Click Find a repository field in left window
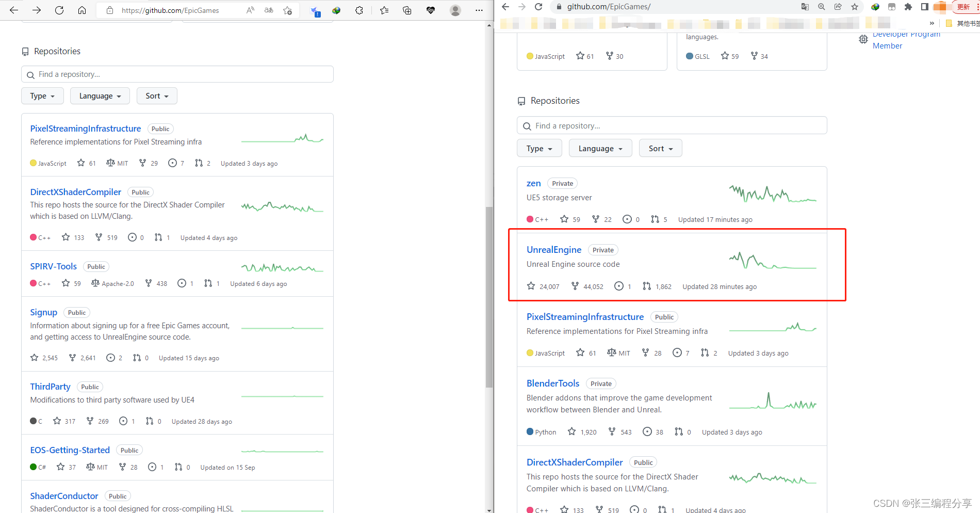980x513 pixels. coord(177,74)
